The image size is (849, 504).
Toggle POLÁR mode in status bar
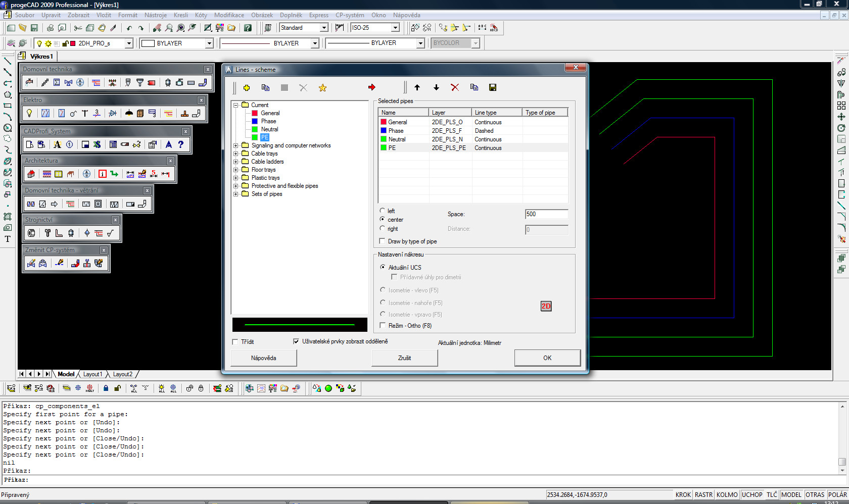click(837, 495)
